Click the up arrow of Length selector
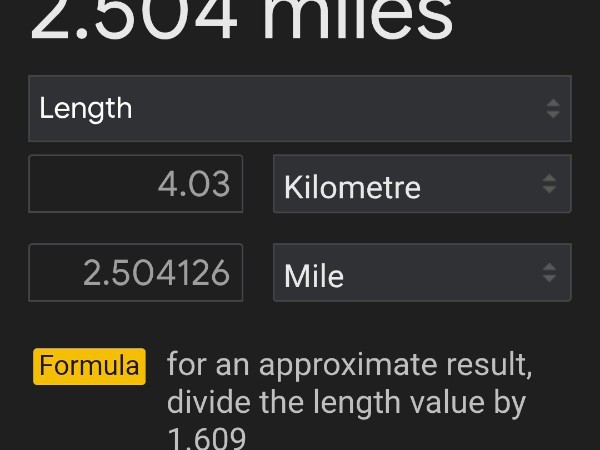Viewport: 600px width, 450px height. pos(553,102)
